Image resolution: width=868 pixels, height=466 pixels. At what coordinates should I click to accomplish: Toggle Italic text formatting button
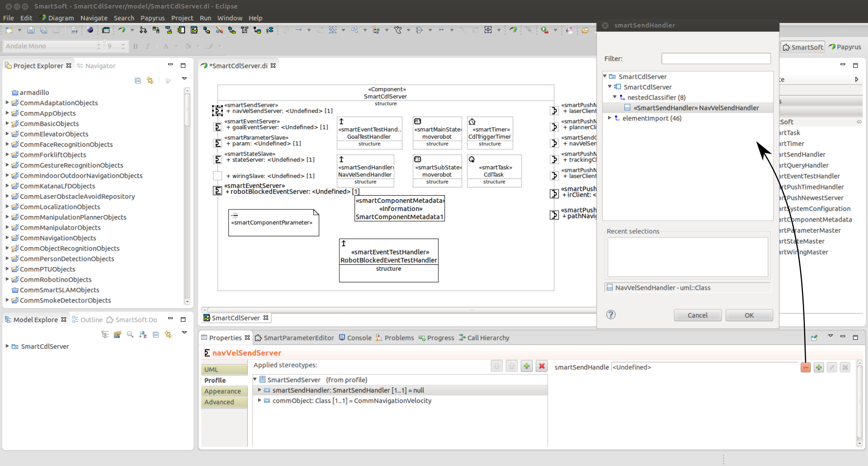point(147,46)
